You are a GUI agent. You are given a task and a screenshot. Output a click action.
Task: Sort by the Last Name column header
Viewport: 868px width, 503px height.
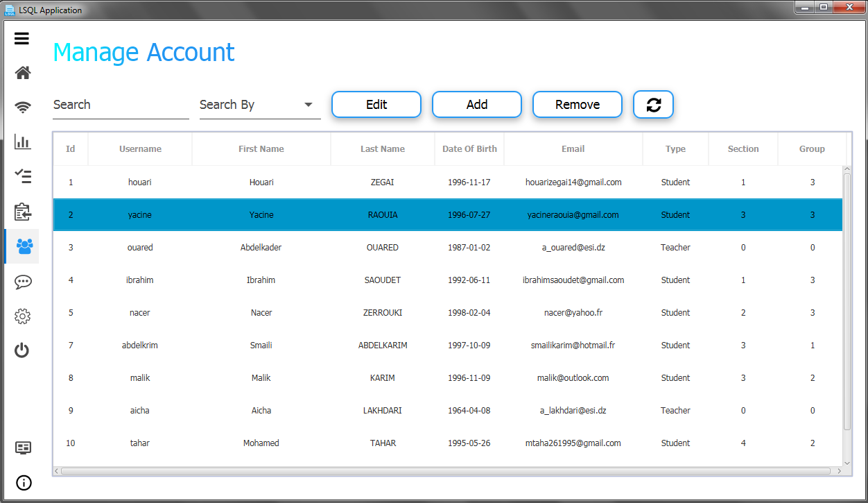[x=383, y=149]
